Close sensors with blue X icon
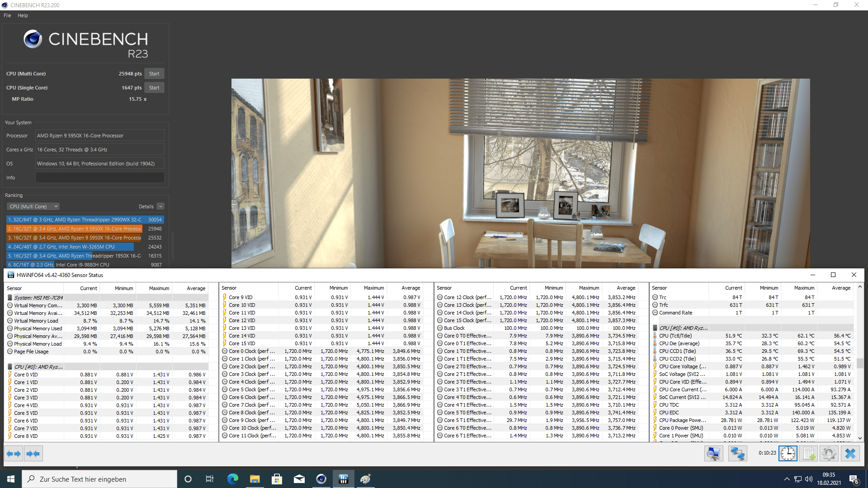868x488 pixels. 850,454
